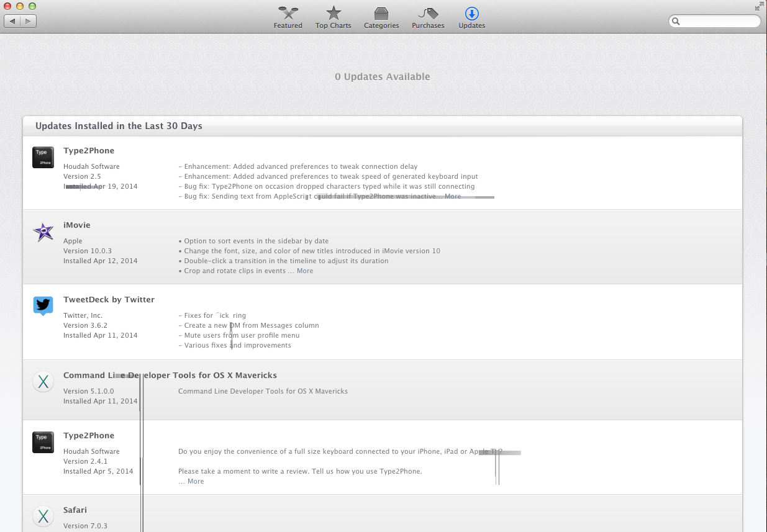Click the yellow minimize window button
Screen dimensions: 767x532
click(20, 6)
